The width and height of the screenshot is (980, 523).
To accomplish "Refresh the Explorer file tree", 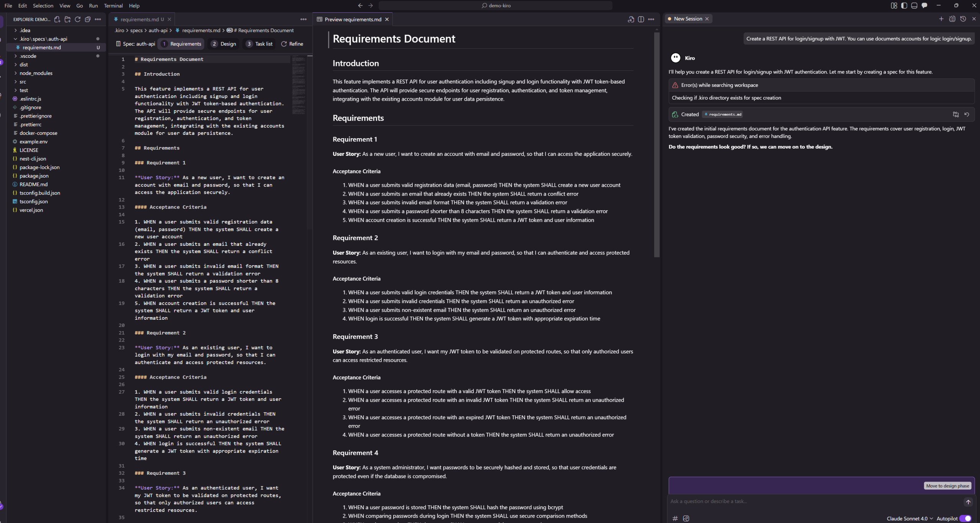I will 77,19.
